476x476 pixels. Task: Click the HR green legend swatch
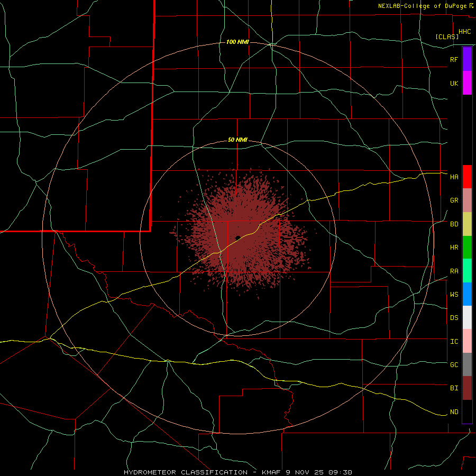467,248
